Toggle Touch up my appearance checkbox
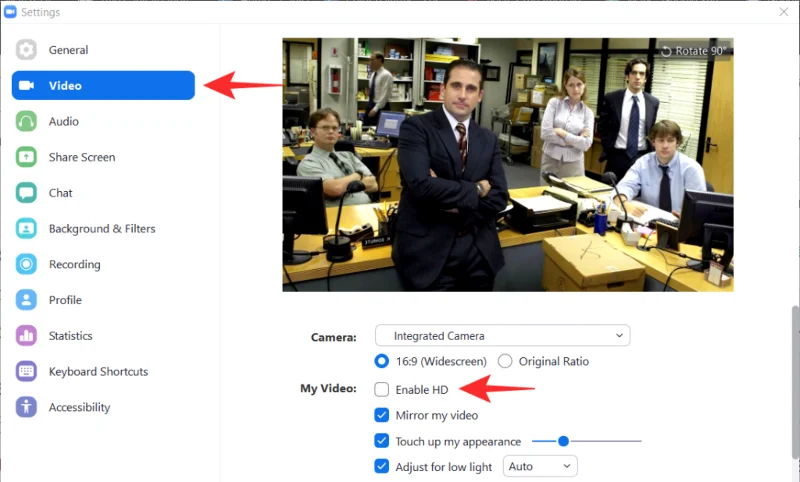This screenshot has width=800, height=482. click(x=382, y=441)
